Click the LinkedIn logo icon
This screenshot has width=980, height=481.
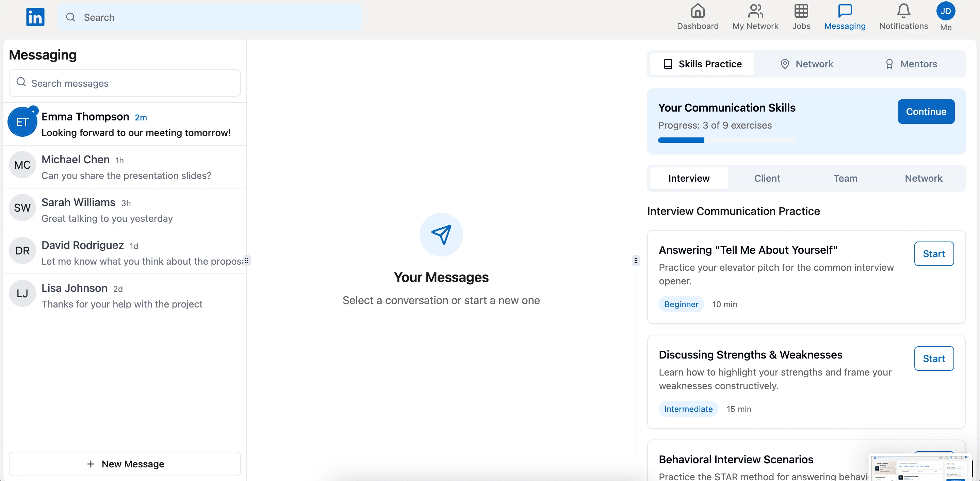[x=35, y=17]
